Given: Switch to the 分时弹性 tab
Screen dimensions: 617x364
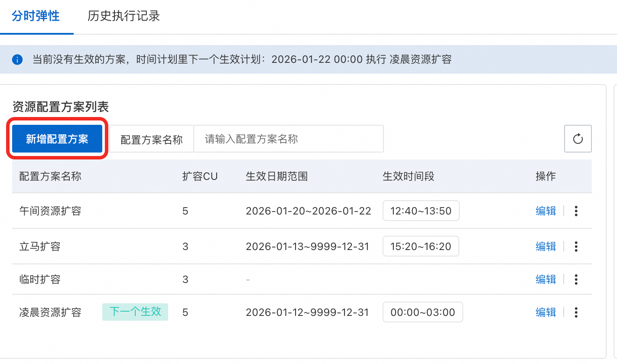Looking at the screenshot, I should pyautogui.click(x=36, y=16).
